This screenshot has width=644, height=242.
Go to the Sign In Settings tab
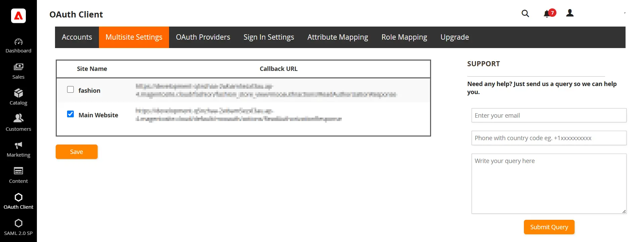(x=269, y=37)
